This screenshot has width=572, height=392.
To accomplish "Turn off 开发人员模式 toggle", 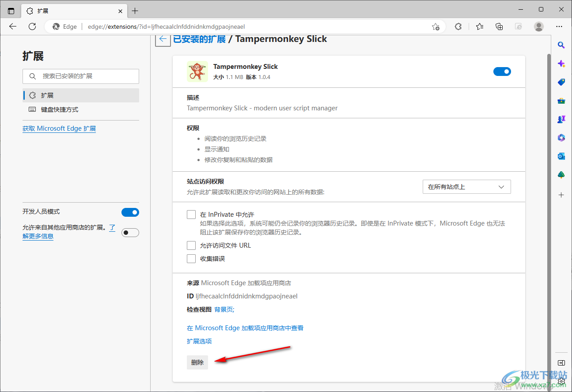I will pyautogui.click(x=130, y=212).
